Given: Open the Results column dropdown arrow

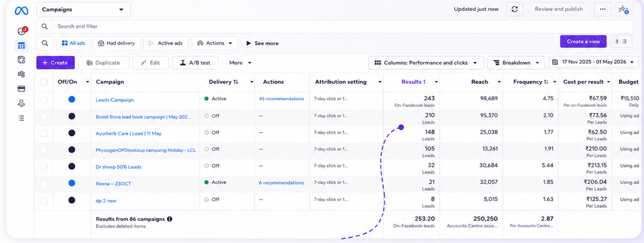Looking at the screenshot, I should (x=436, y=82).
